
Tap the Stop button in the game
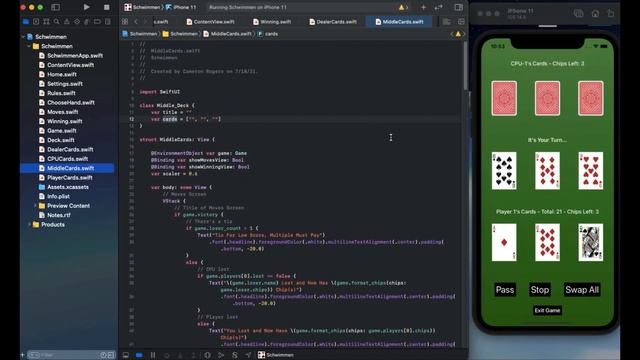[540, 290]
